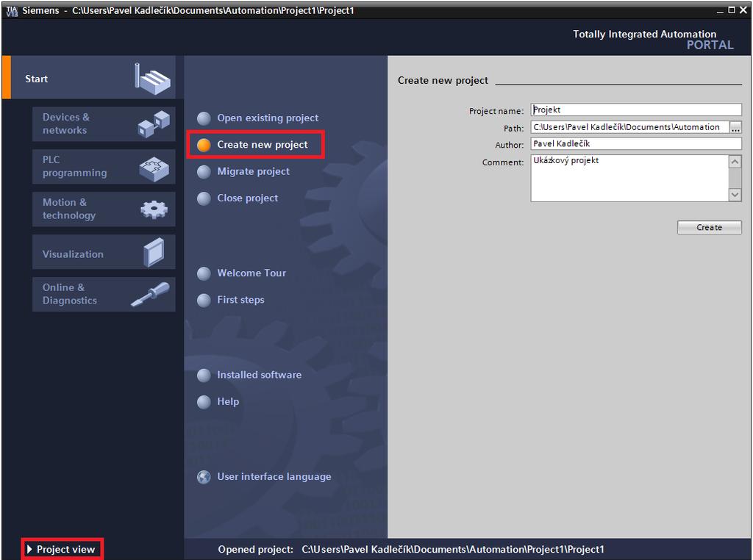Switch to the Motion & technology portal

[x=104, y=209]
